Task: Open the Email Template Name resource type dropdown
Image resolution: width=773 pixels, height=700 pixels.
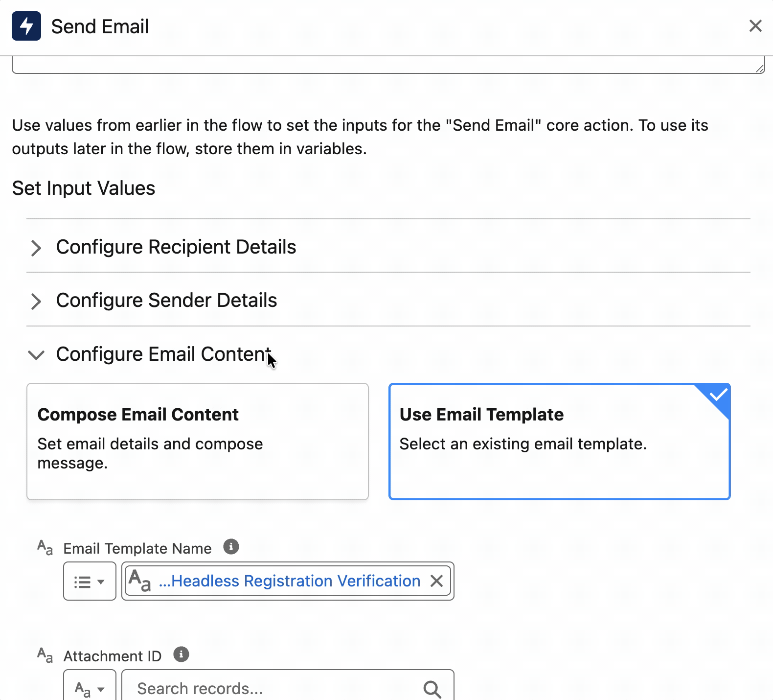Action: [x=90, y=582]
